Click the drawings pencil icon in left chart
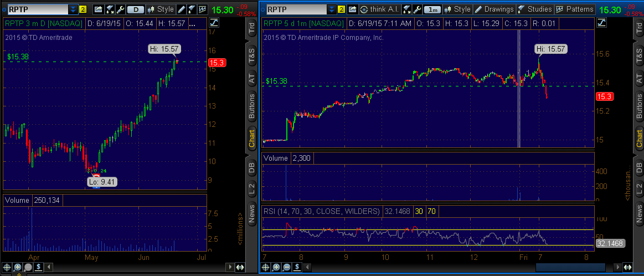 181,9
